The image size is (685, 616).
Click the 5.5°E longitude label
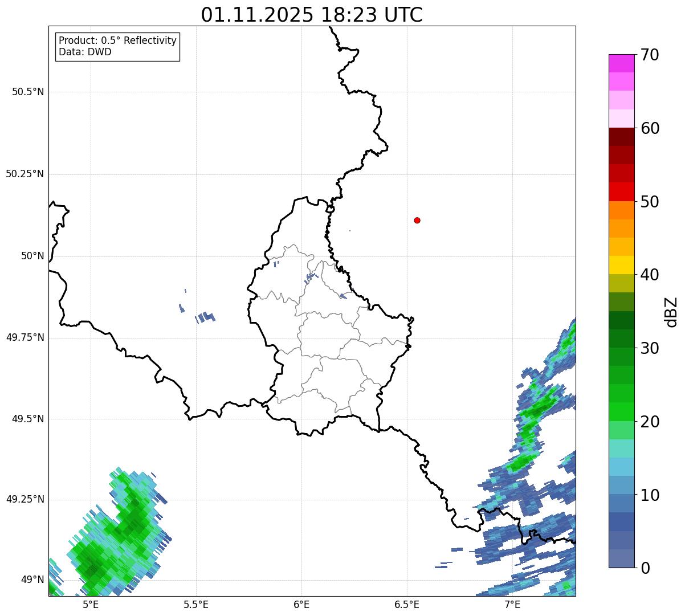[x=196, y=604]
